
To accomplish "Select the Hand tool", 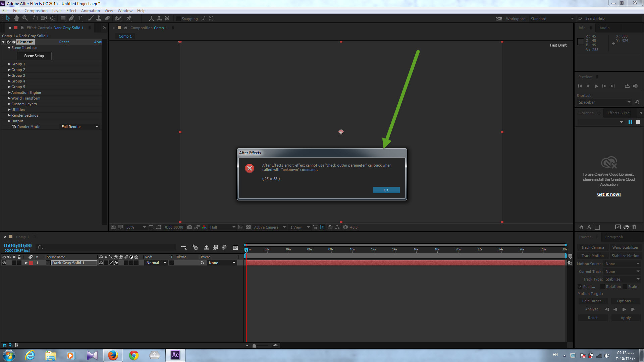I will (16, 18).
